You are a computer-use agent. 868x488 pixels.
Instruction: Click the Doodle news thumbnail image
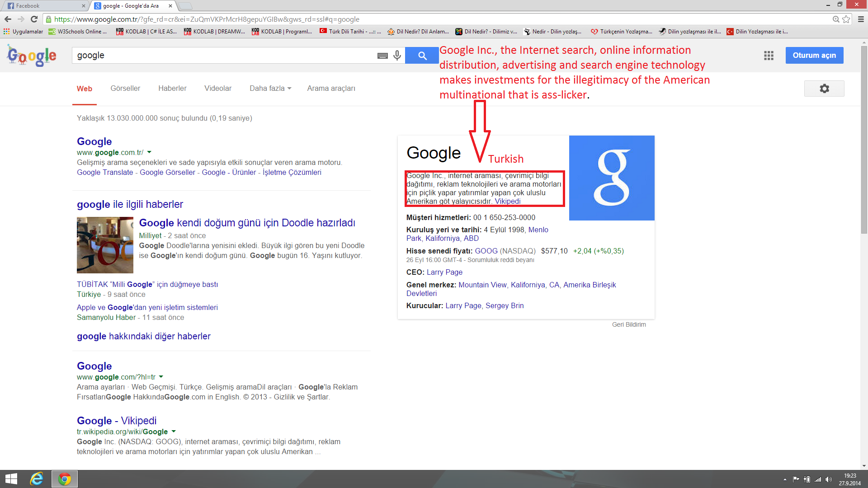(x=105, y=245)
